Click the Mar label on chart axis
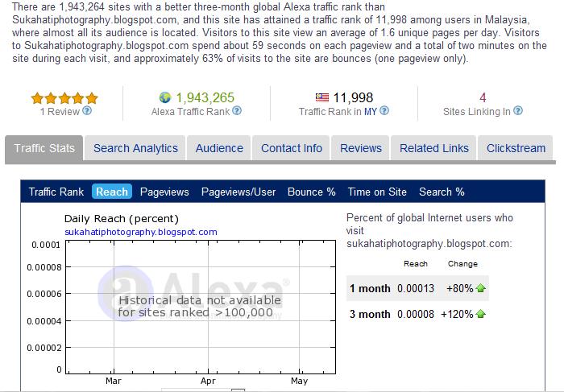Viewport: 564px width, 392px height. pyautogui.click(x=114, y=381)
